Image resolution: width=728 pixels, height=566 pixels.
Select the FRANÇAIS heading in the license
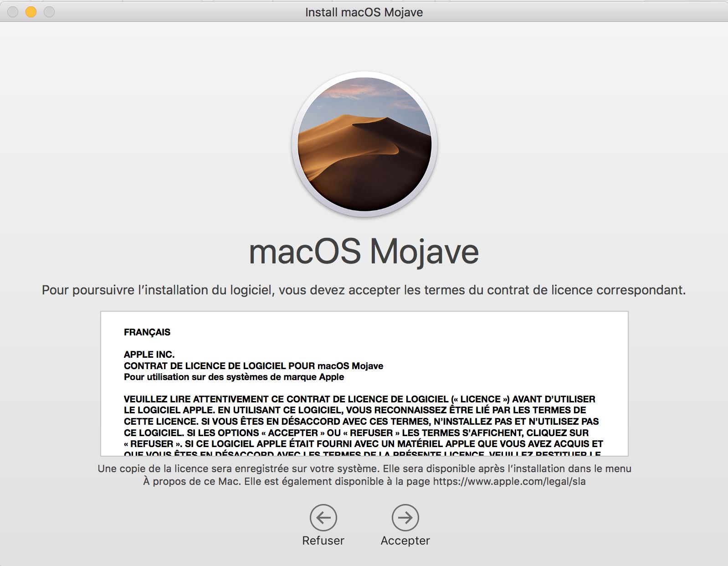pos(147,332)
